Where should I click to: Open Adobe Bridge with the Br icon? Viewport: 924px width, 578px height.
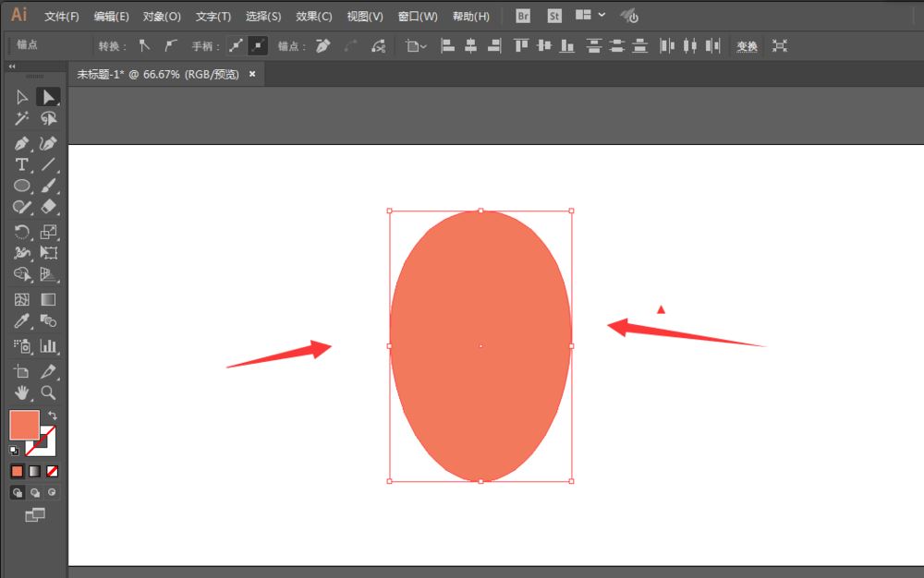pyautogui.click(x=523, y=16)
